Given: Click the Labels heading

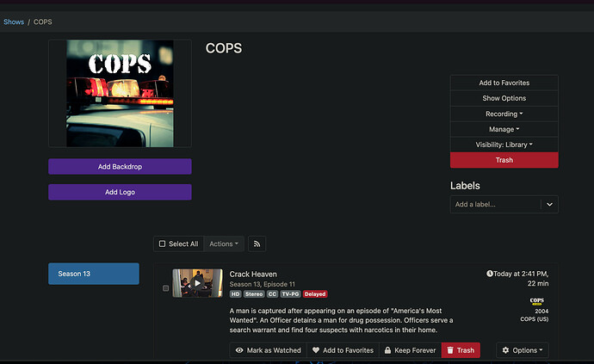Looking at the screenshot, I should 465,186.
